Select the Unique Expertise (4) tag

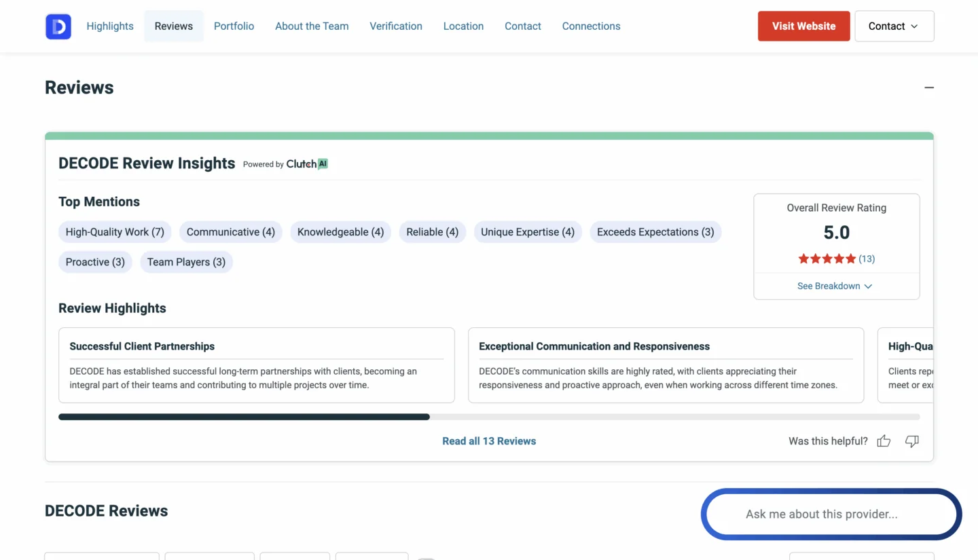pos(528,232)
